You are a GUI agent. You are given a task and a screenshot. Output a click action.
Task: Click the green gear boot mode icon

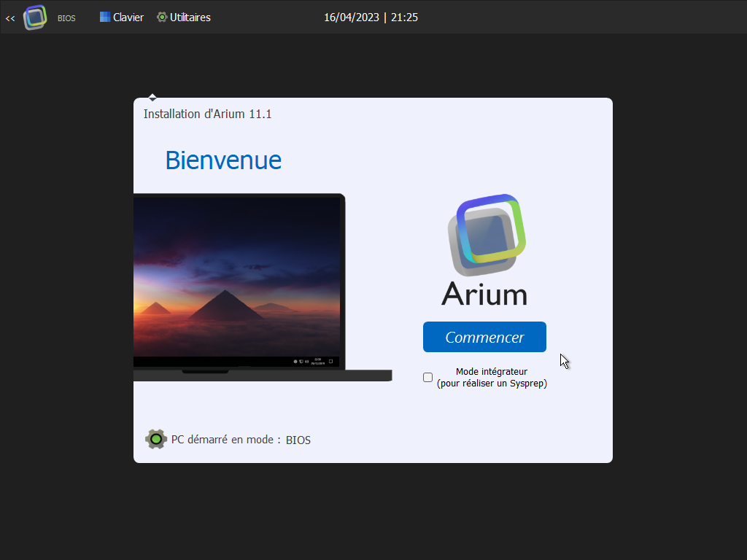[156, 439]
